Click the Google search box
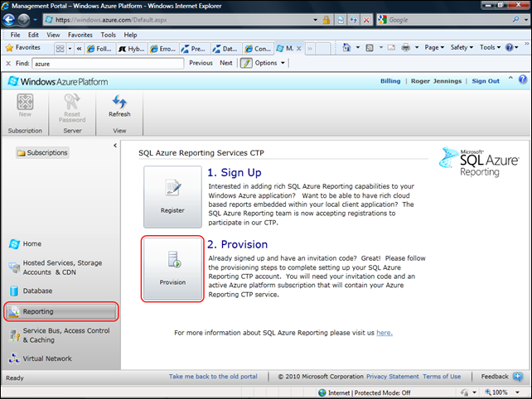This screenshot has width=532, height=399. [449, 20]
